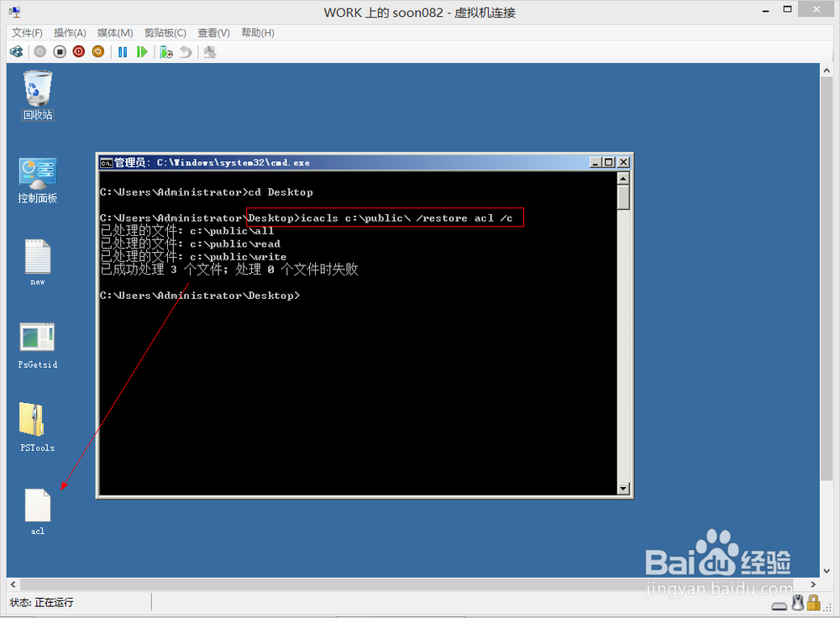Click the cmd window system menu icon
840x618 pixels.
pos(106,162)
